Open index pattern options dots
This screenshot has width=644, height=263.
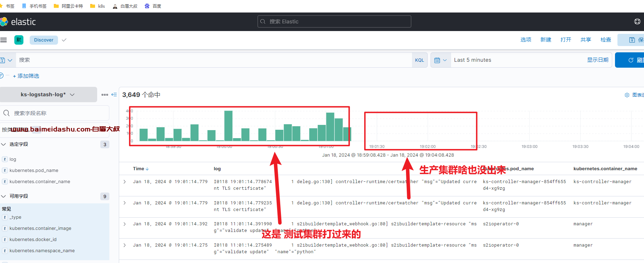pos(104,95)
